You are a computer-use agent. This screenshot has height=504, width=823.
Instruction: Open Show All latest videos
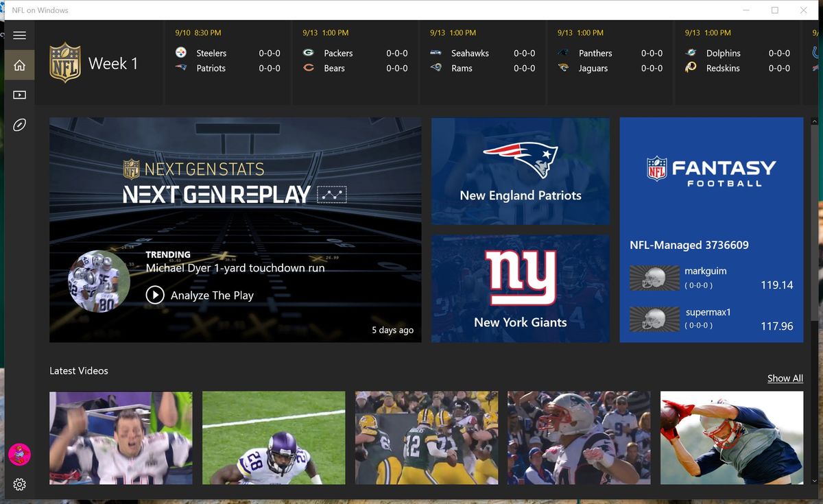coord(785,378)
